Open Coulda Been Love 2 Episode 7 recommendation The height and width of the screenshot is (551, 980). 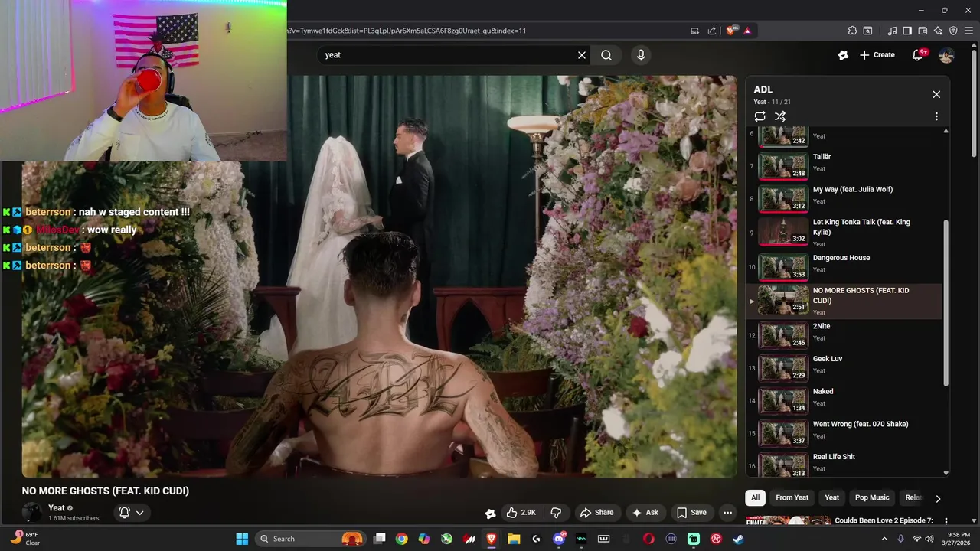(x=884, y=520)
